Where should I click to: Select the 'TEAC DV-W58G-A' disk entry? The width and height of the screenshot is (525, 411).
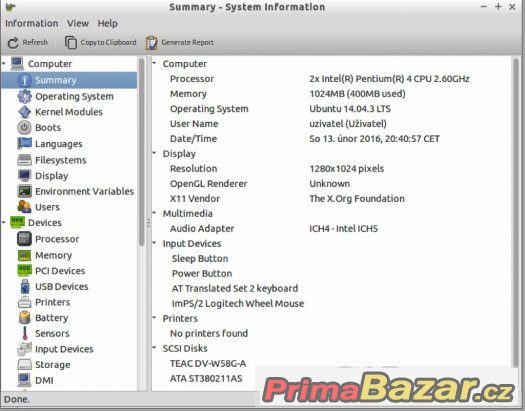[208, 363]
